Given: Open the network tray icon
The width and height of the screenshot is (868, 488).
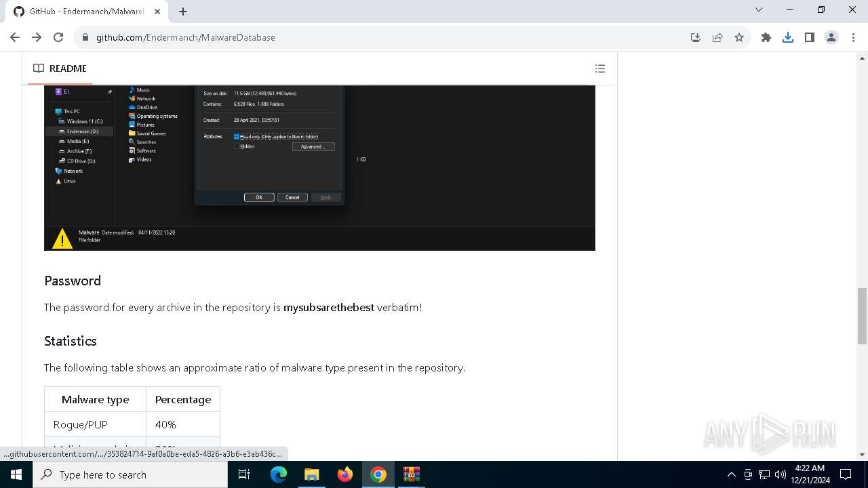Looking at the screenshot, I should coord(764,474).
